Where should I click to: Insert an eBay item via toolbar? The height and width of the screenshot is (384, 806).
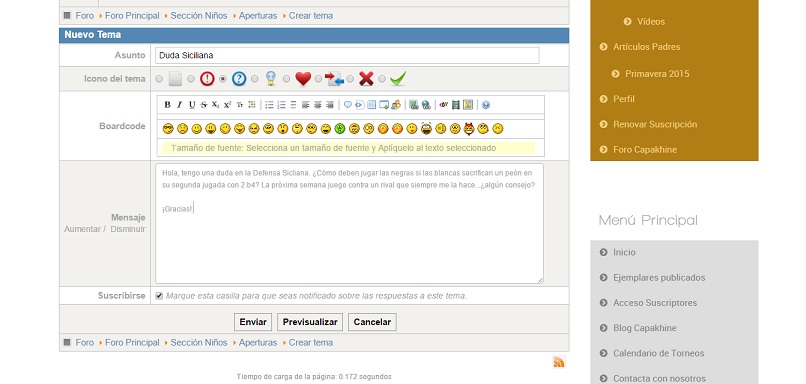[x=444, y=105]
